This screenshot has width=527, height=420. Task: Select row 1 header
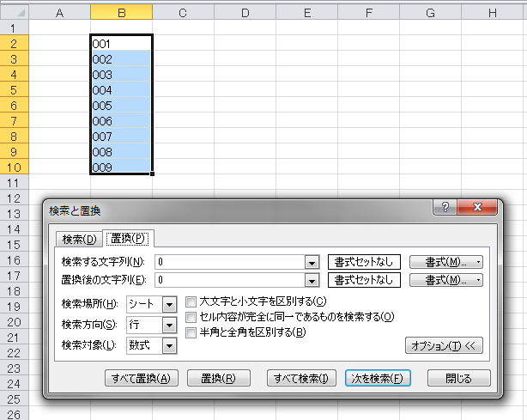click(14, 27)
